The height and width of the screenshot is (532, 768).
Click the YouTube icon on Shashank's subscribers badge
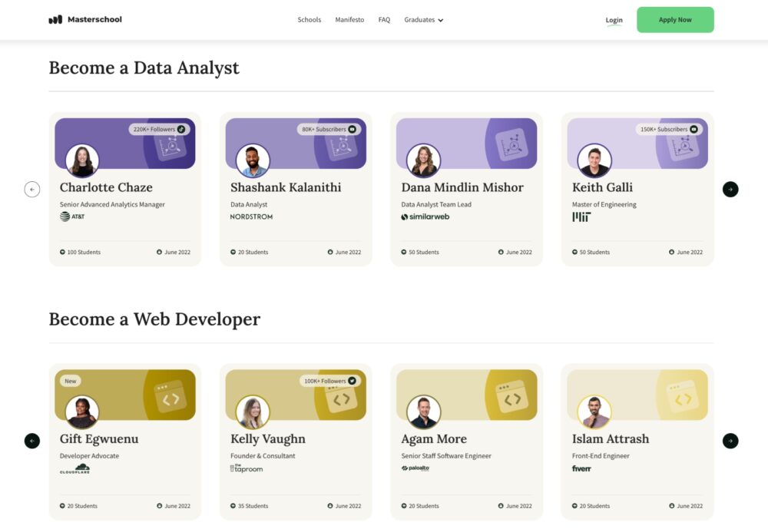pos(351,129)
